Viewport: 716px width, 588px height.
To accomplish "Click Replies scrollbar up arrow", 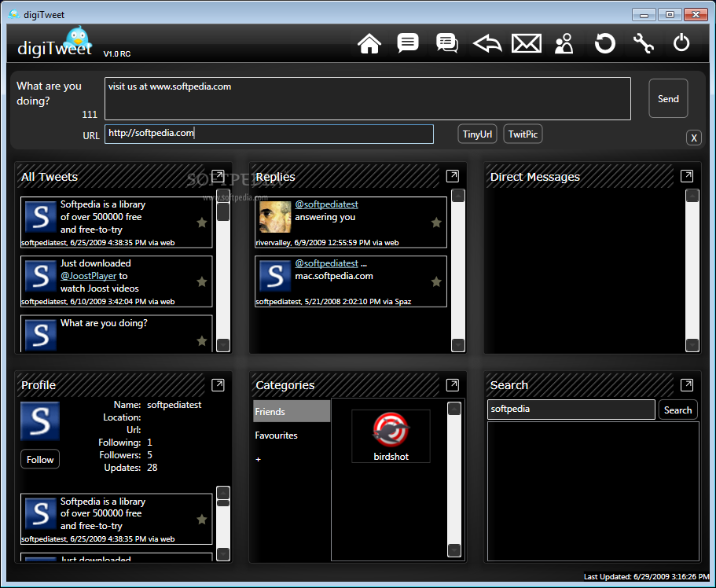I will coord(458,196).
